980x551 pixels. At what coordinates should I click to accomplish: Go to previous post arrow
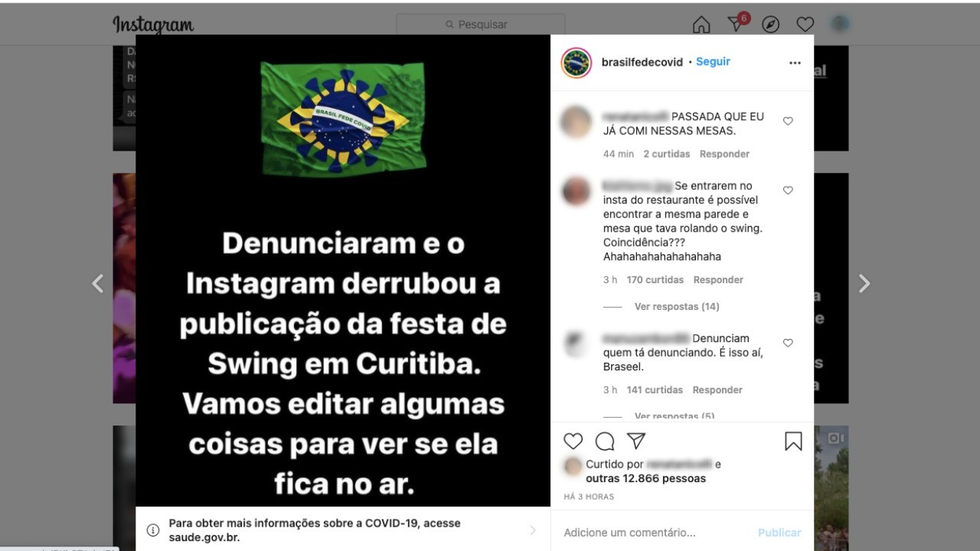click(x=97, y=284)
